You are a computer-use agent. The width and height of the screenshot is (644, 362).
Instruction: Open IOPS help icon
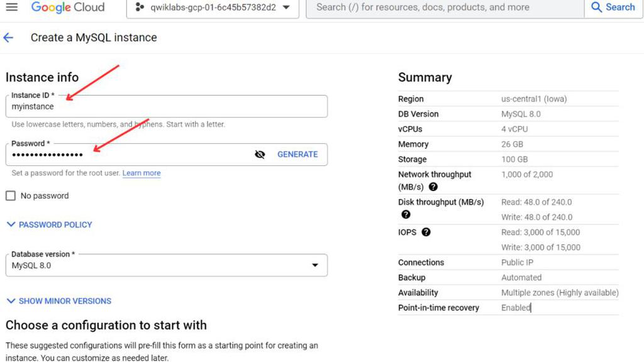pos(426,232)
